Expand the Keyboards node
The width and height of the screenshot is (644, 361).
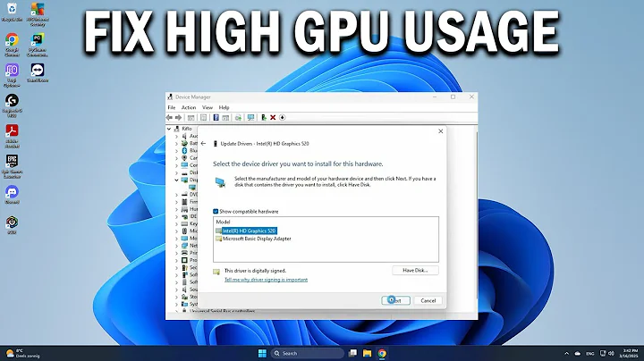coord(176,224)
